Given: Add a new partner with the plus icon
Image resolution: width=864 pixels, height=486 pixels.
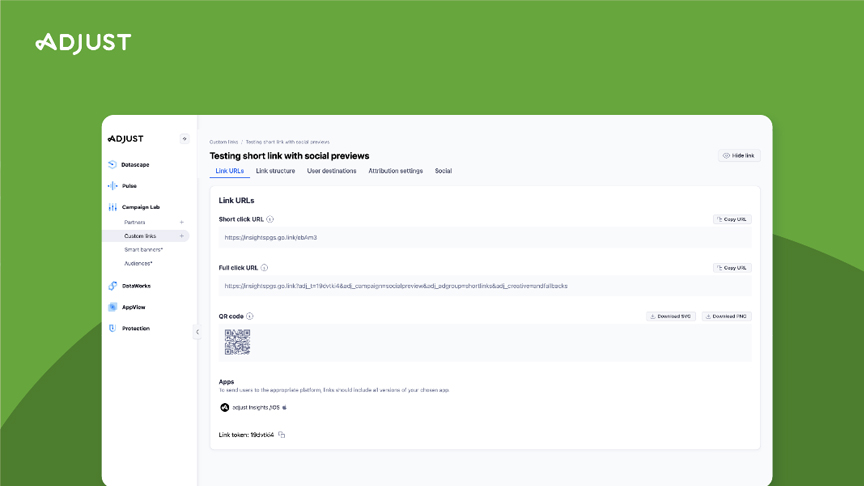Looking at the screenshot, I should pyautogui.click(x=182, y=222).
